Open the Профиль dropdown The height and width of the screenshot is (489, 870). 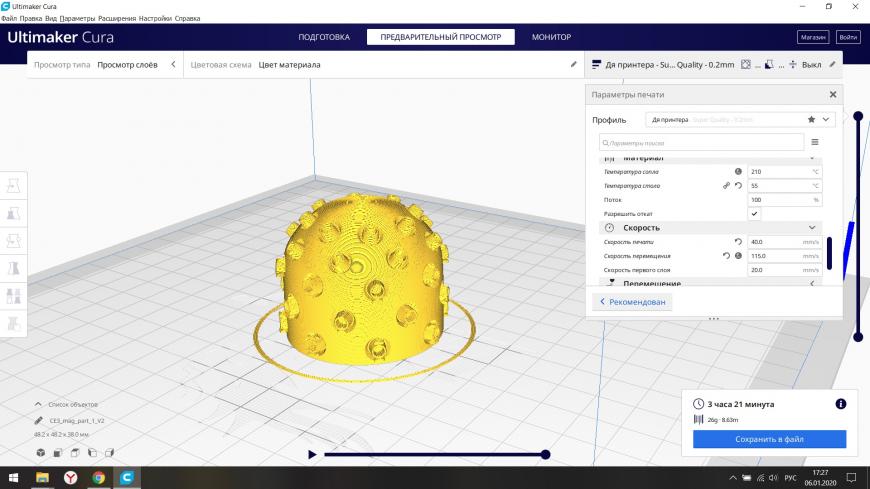click(740, 119)
